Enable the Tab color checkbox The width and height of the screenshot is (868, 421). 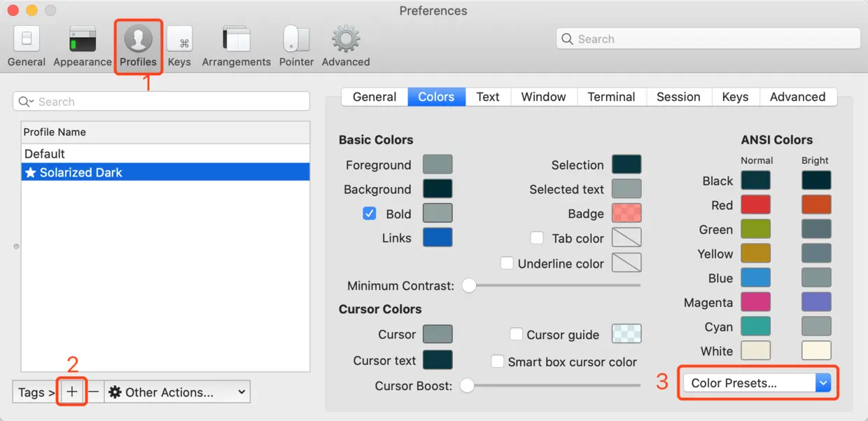click(x=537, y=238)
